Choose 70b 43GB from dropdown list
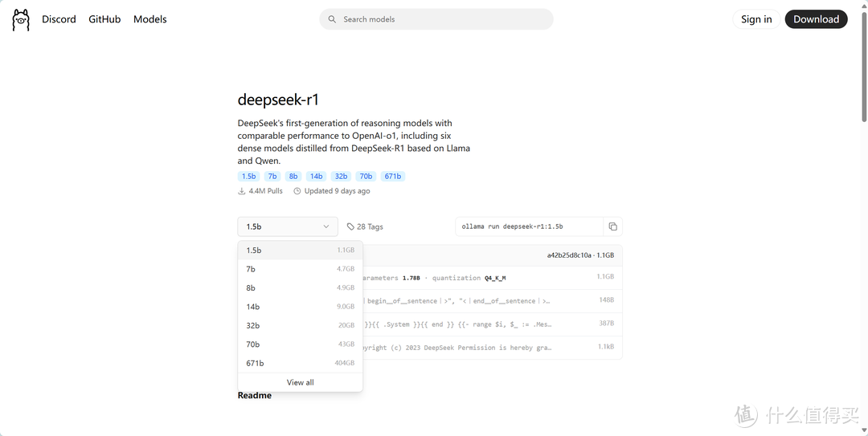This screenshot has width=868, height=436. [300, 344]
